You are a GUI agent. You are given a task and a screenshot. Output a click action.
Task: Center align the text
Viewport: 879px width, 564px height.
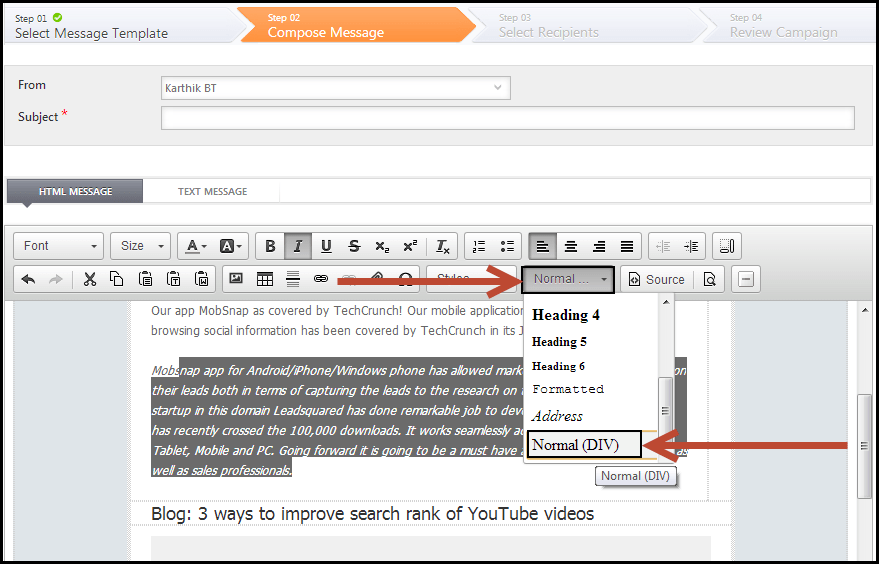[x=571, y=246]
